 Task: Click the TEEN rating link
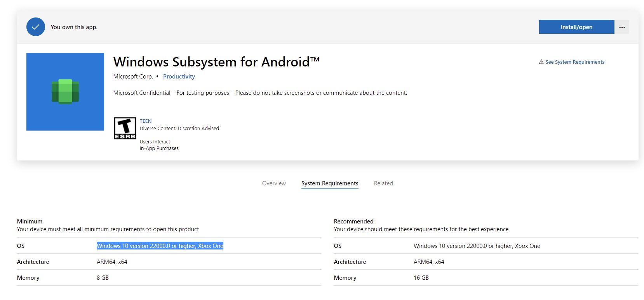pyautogui.click(x=146, y=121)
